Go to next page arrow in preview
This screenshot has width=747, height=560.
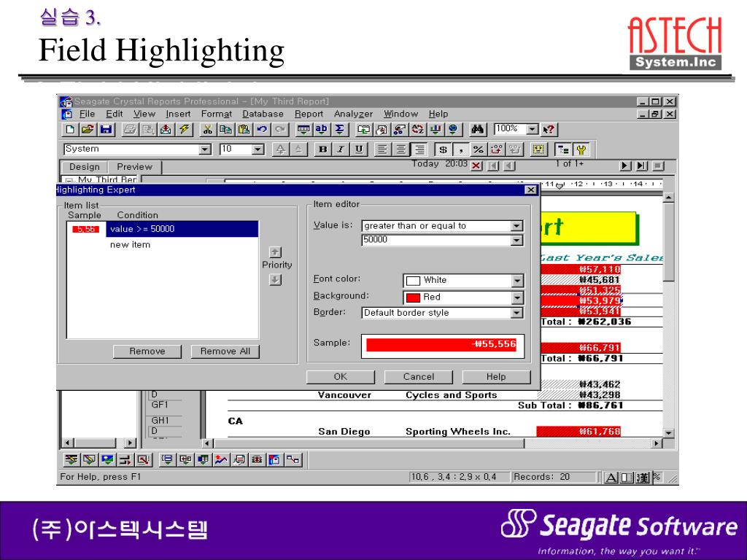(x=624, y=166)
